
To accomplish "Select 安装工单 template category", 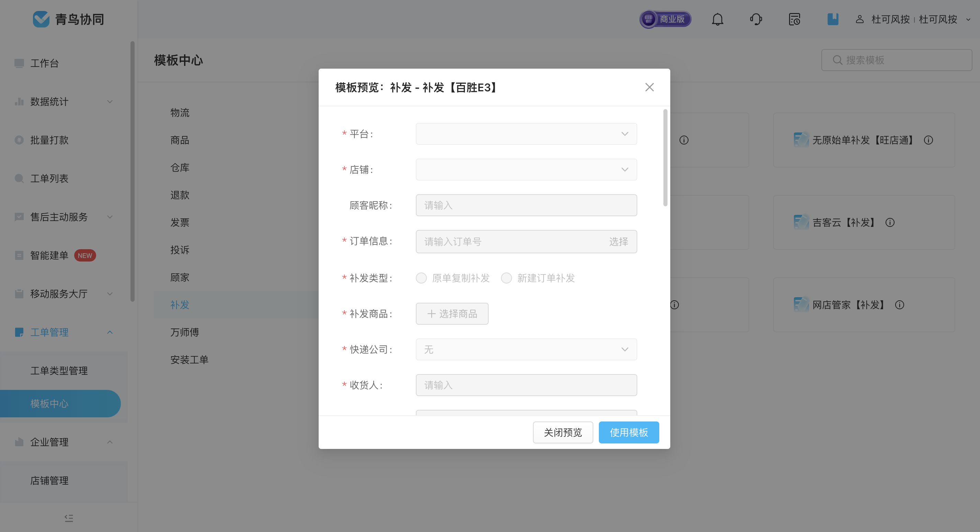I will (190, 360).
